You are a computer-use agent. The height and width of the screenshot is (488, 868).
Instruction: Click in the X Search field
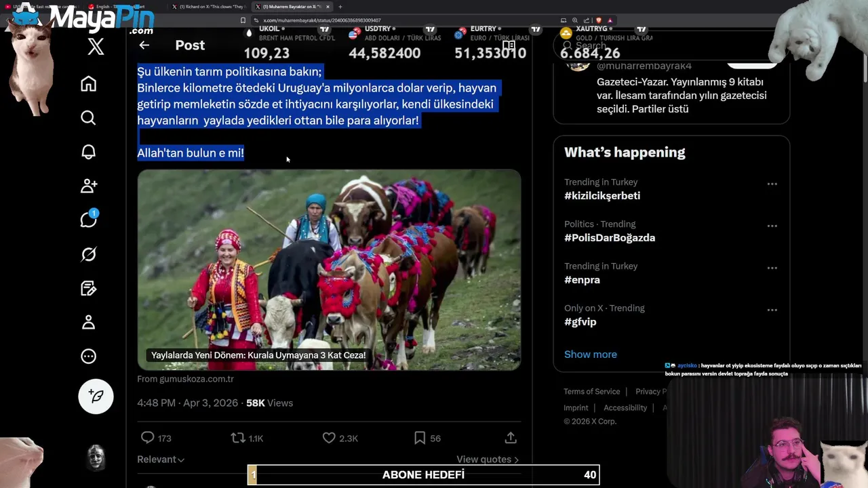(671, 45)
